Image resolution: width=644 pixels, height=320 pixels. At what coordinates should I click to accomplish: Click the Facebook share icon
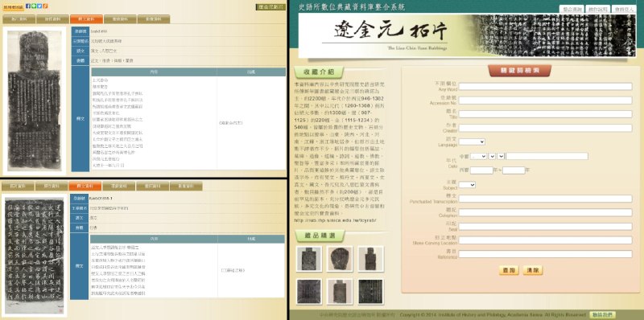tap(28, 6)
